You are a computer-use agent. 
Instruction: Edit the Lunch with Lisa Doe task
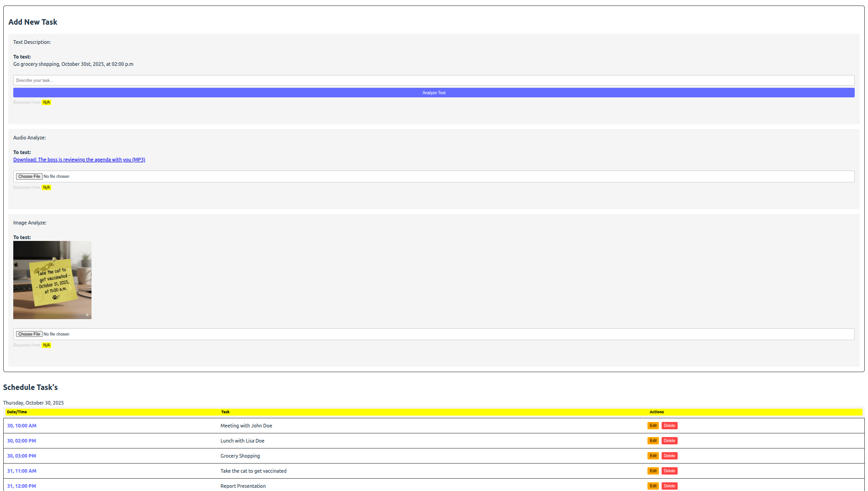coord(653,441)
